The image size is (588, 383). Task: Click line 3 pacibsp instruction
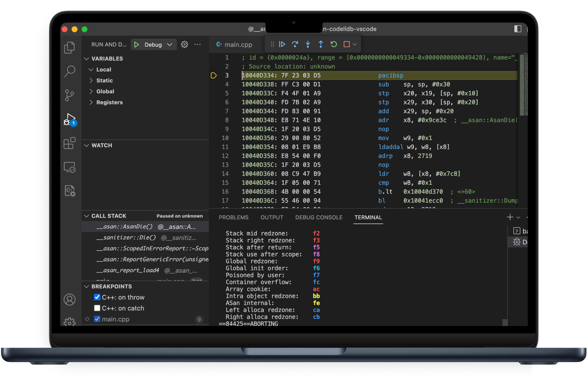391,76
